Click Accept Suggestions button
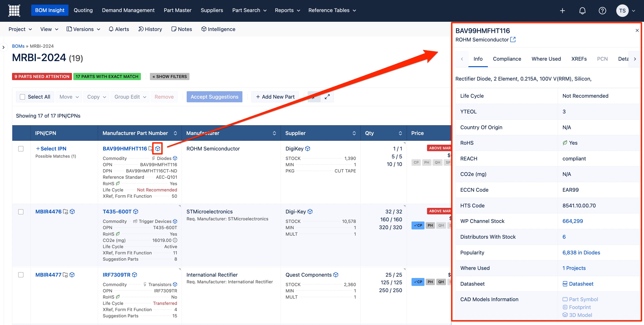Viewport: 644px width, 325px height. point(214,97)
